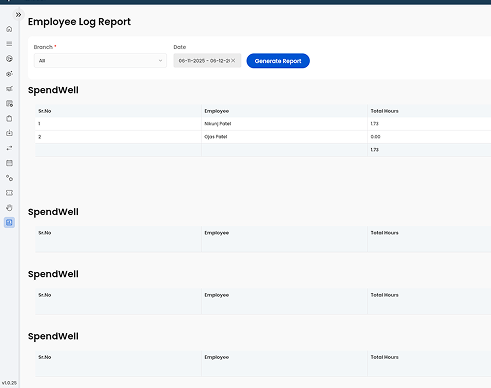491x388 pixels.
Task: Click the Employee Log Report page title
Action: (x=79, y=22)
